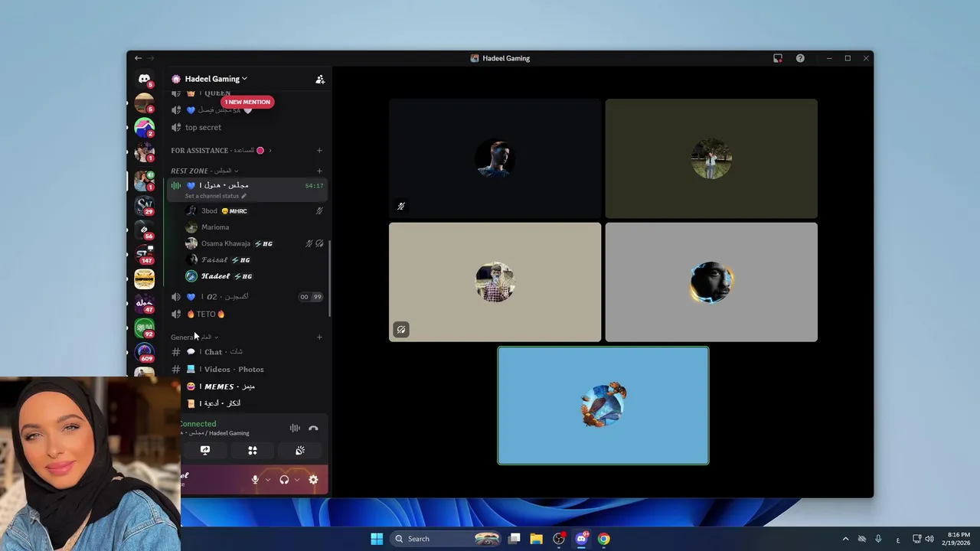Select the active مجلس voice channel
980x551 pixels.
(248, 190)
